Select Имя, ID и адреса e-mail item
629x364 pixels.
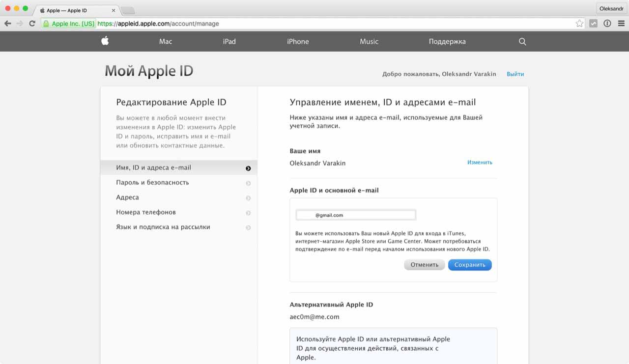pos(154,168)
